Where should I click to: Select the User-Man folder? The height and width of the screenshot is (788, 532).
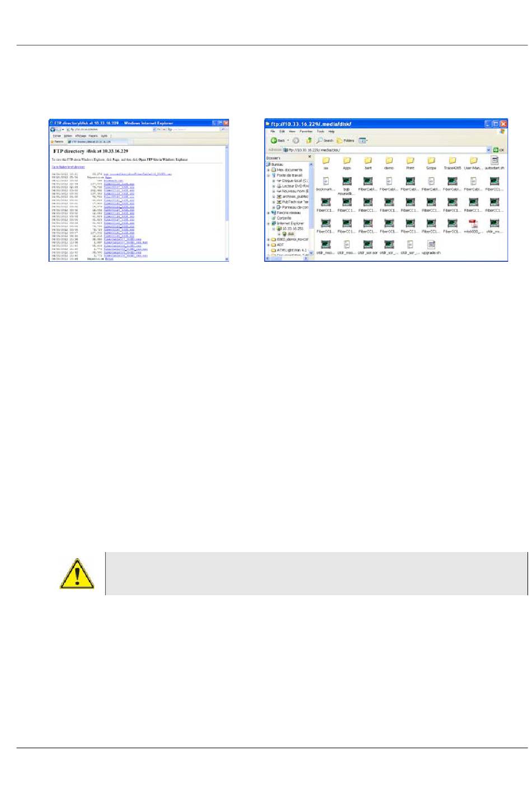(x=473, y=163)
